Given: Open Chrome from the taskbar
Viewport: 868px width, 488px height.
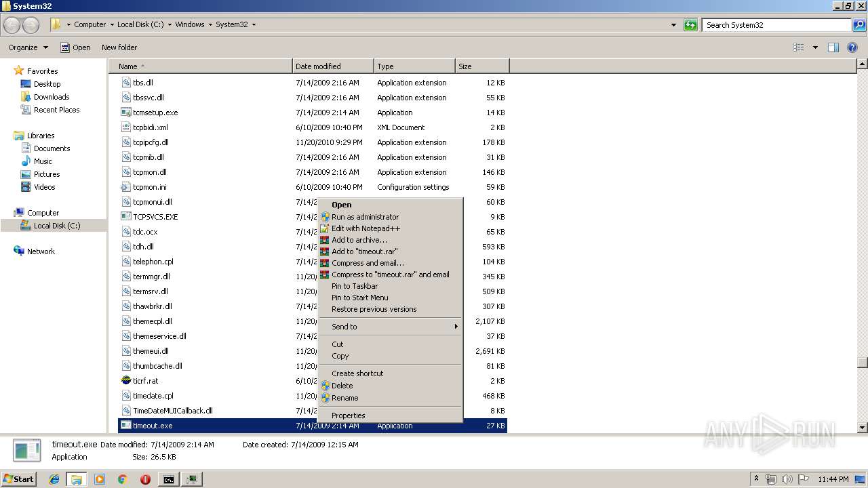Looking at the screenshot, I should coord(122,479).
